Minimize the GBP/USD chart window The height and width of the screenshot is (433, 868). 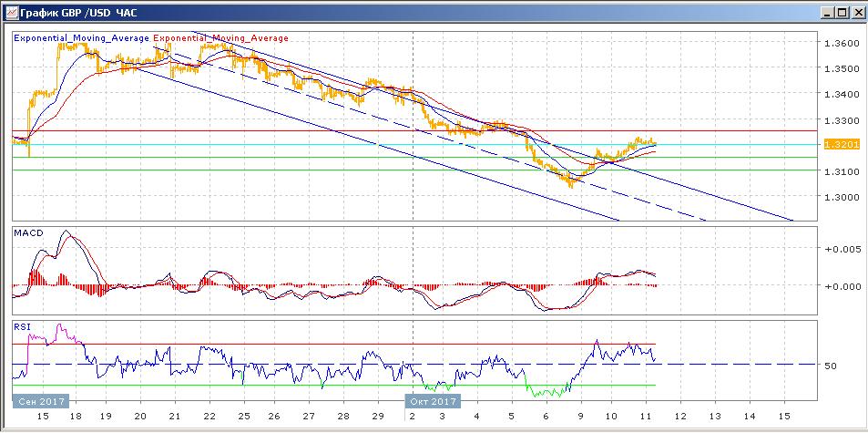pos(825,13)
